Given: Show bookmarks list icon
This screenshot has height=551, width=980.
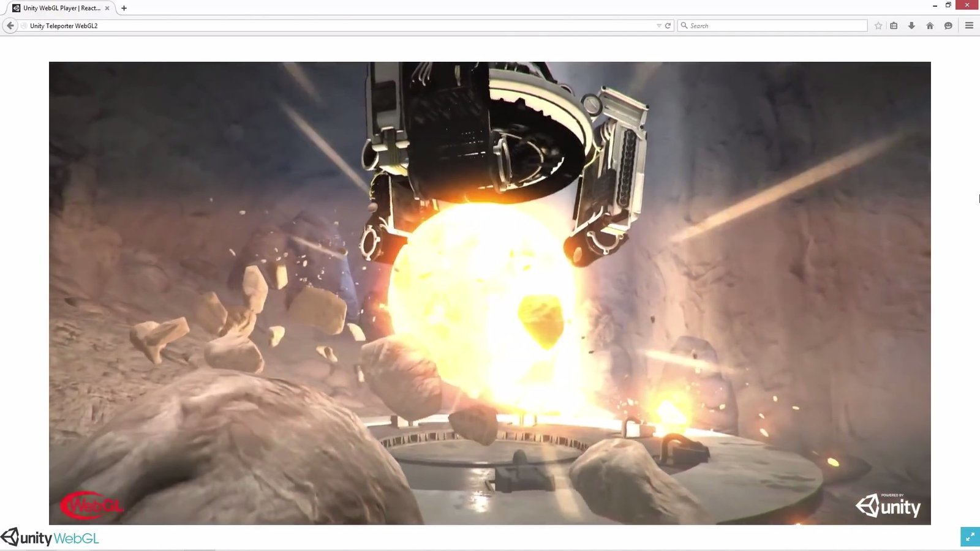Looking at the screenshot, I should click(x=894, y=26).
